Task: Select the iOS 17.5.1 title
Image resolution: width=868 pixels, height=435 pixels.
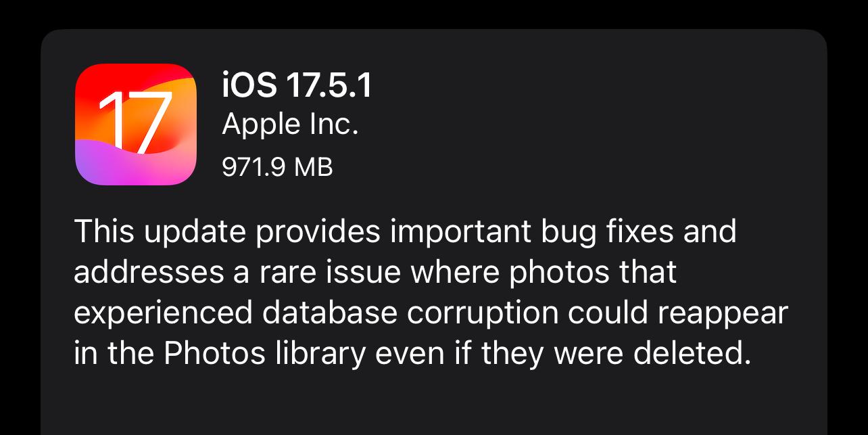Action: [x=297, y=86]
